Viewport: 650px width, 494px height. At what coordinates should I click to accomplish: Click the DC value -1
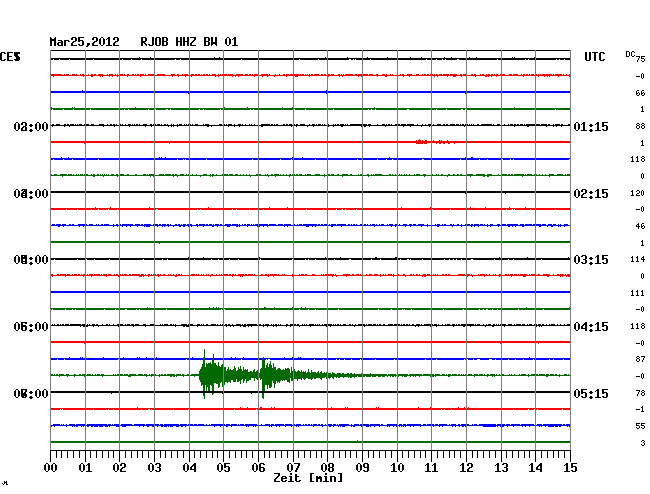[640, 409]
